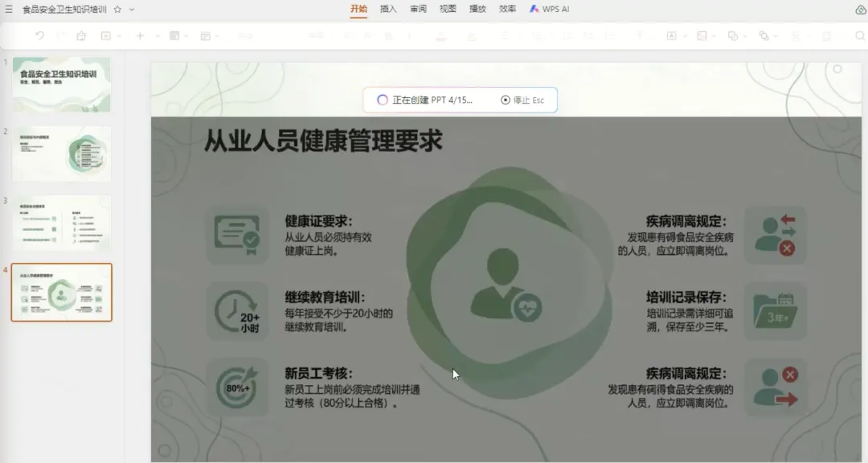Click the text 培训记录需详细可追溯，保存至少三年
The width and height of the screenshot is (868, 463).
[690, 320]
